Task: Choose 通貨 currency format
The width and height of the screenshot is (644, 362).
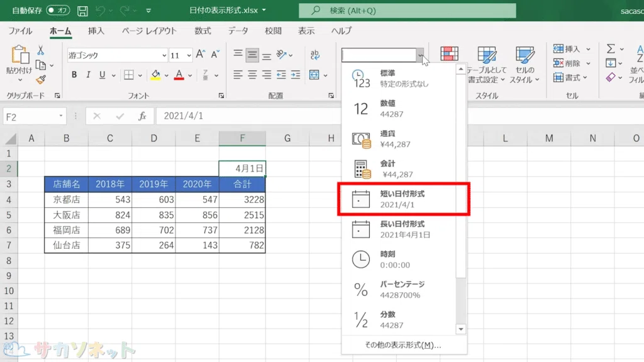Action: tap(398, 139)
